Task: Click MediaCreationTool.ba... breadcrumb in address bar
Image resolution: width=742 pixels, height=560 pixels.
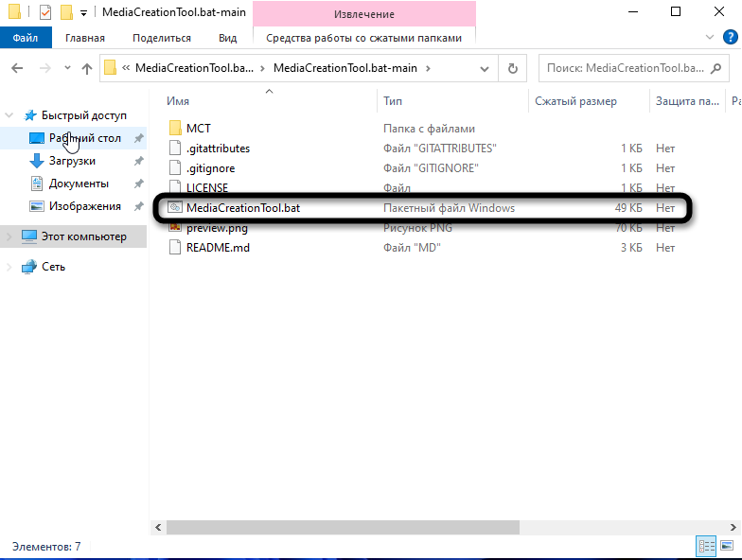Action: [x=195, y=68]
